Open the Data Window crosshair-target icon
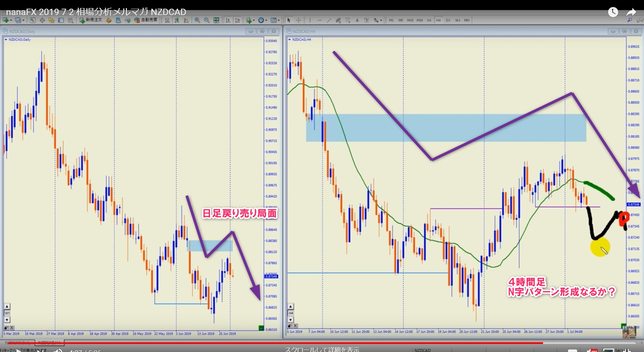 [42, 20]
